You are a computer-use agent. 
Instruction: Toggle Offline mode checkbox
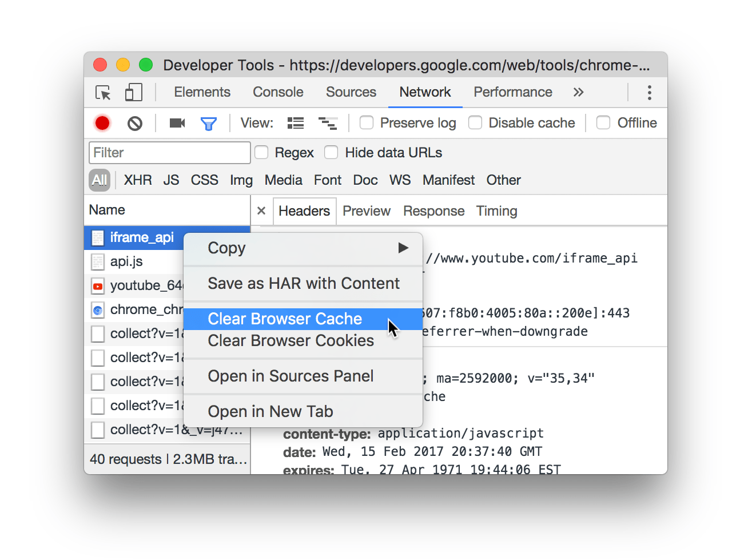(603, 122)
